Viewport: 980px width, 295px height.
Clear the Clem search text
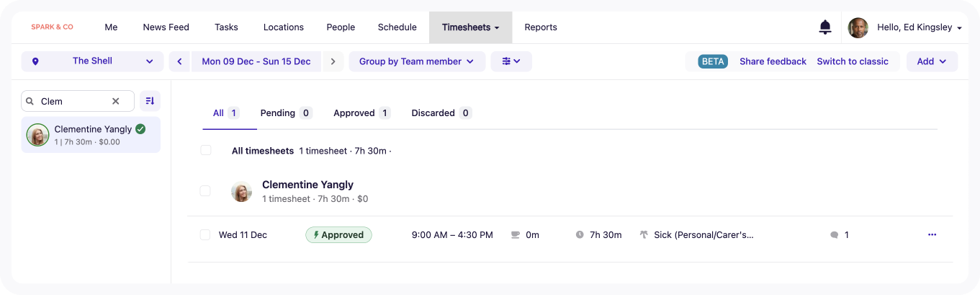[115, 102]
